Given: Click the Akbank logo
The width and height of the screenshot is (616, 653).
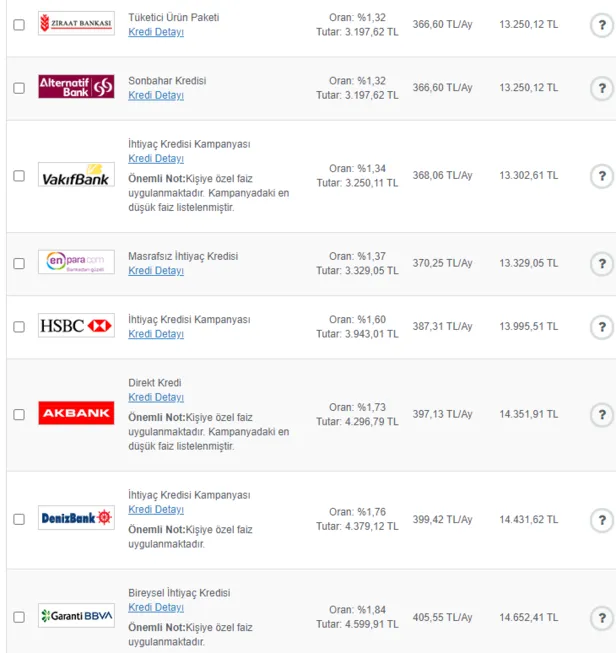Looking at the screenshot, I should [x=76, y=414].
